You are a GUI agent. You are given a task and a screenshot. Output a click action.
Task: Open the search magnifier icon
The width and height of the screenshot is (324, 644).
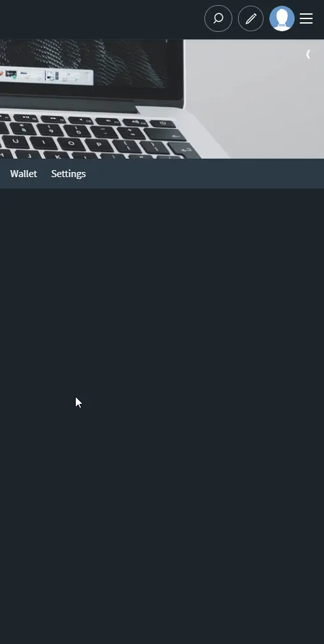pyautogui.click(x=218, y=18)
